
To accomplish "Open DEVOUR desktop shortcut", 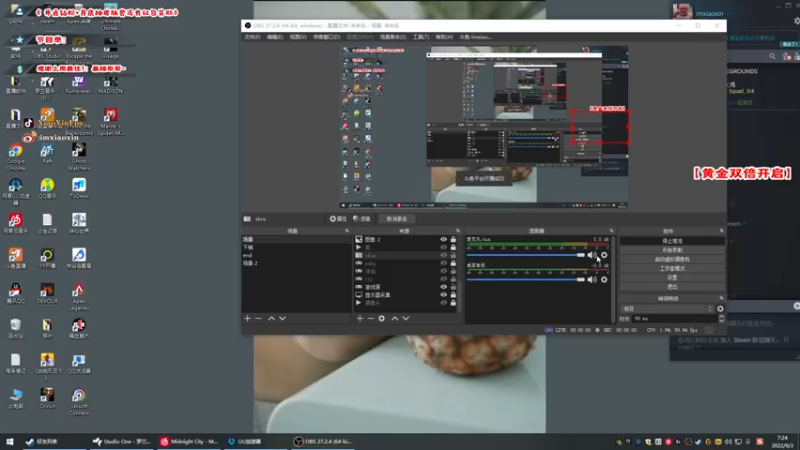I will click(47, 294).
